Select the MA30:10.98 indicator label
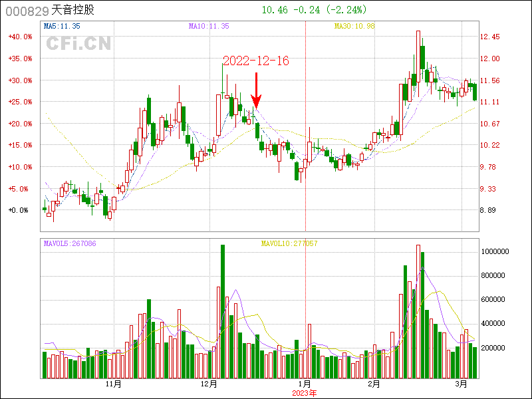The height and width of the screenshot is (399, 532). [354, 27]
